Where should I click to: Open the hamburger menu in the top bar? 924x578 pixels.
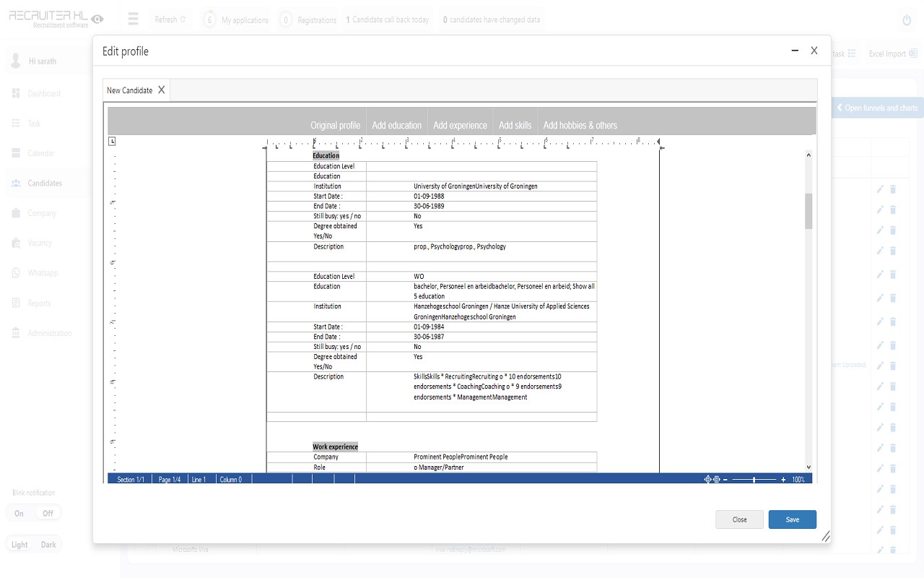(133, 20)
